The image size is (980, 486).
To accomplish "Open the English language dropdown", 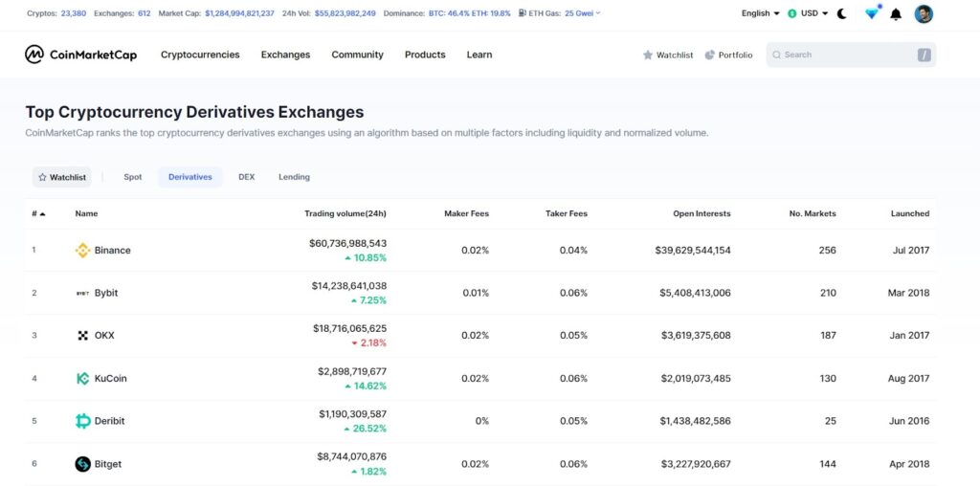I will [760, 13].
